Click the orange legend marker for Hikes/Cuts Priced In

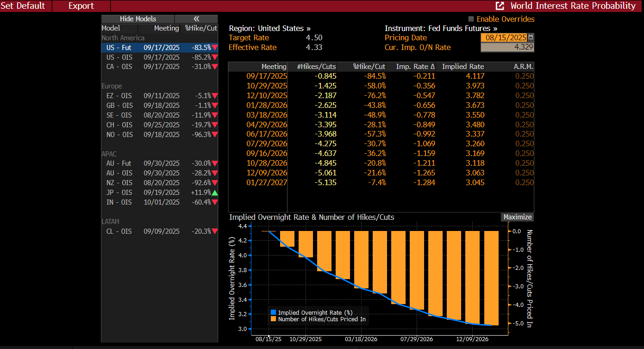pos(273,319)
